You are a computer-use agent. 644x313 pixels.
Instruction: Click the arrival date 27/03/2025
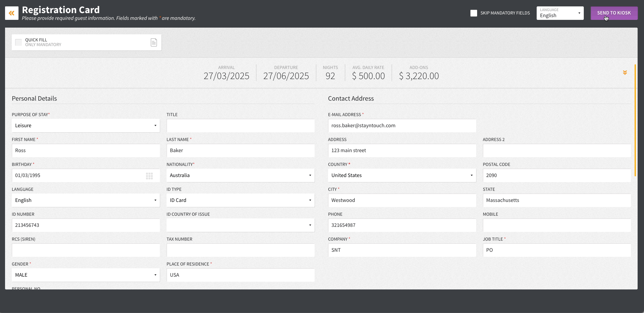(226, 76)
